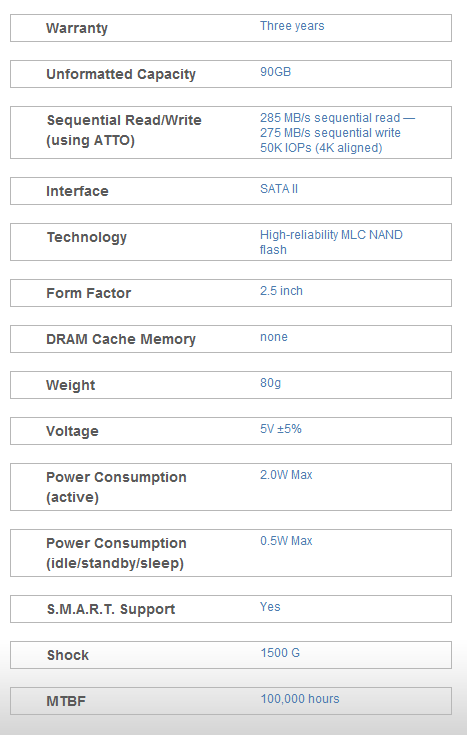Viewport: 467px width, 735px height.
Task: Select the Power Consumption (idle/standby/sleep) label
Action: (116, 553)
